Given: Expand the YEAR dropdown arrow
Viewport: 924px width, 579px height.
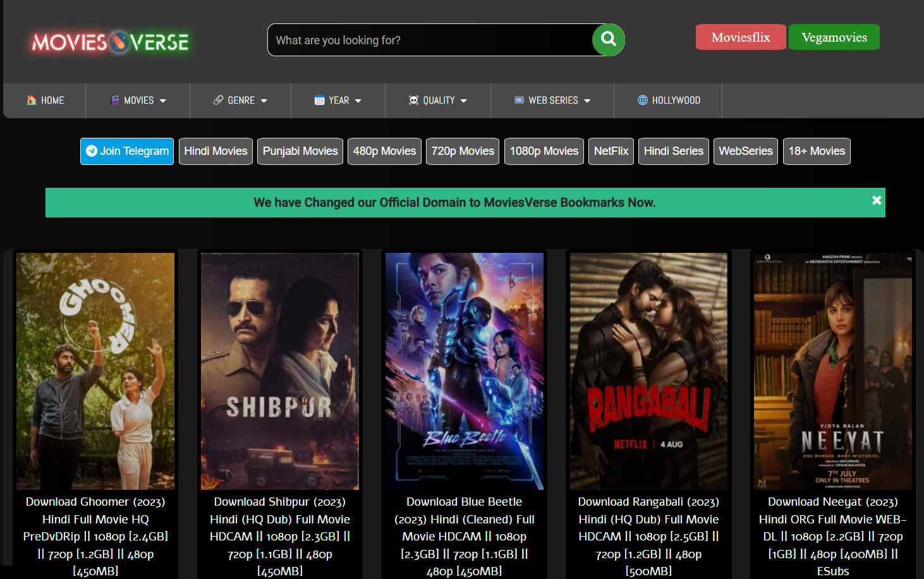Looking at the screenshot, I should [358, 101].
